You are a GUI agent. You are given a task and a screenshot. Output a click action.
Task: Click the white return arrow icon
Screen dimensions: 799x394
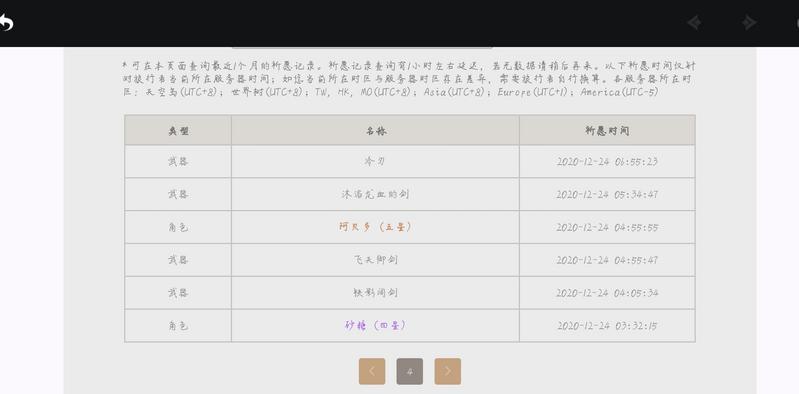point(6,23)
